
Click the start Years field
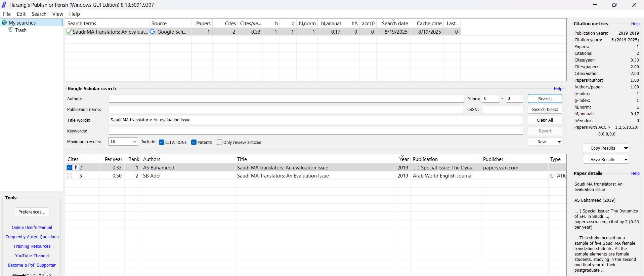point(491,98)
